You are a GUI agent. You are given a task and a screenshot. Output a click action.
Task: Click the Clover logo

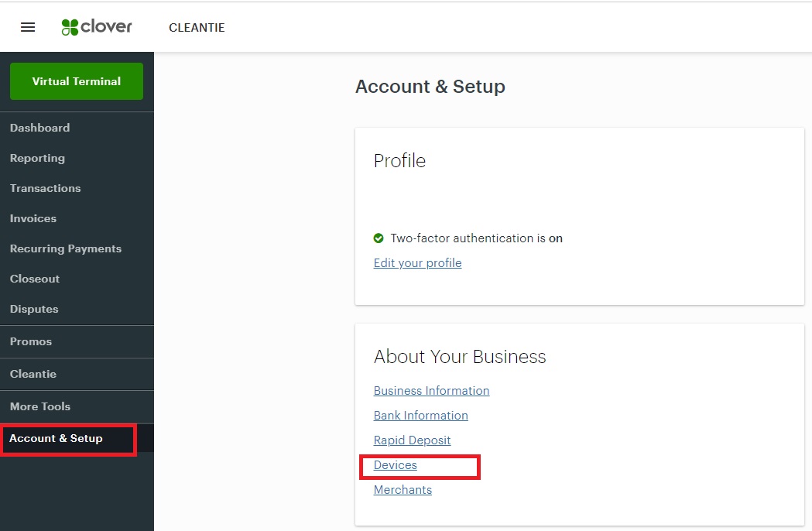click(x=97, y=27)
